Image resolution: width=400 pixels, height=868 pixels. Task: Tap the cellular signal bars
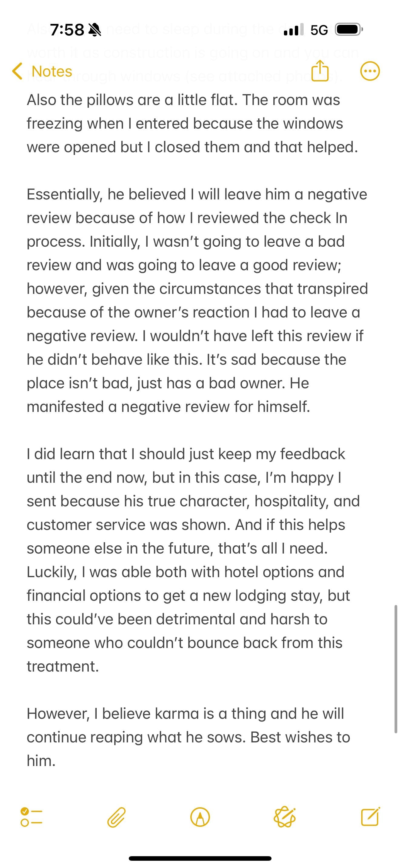click(293, 30)
